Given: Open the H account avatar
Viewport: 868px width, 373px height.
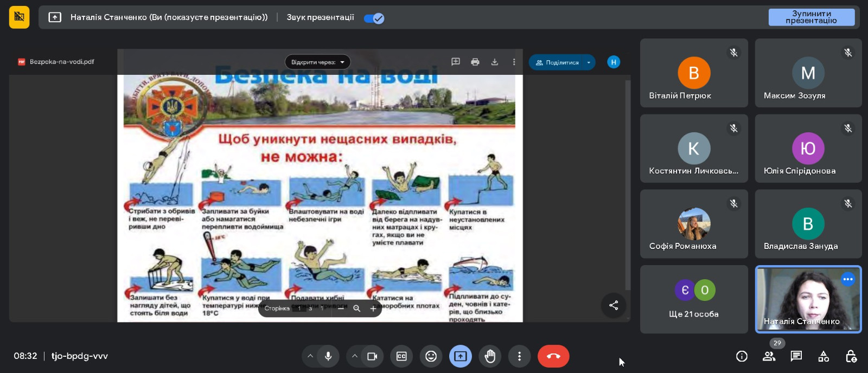Looking at the screenshot, I should [614, 62].
